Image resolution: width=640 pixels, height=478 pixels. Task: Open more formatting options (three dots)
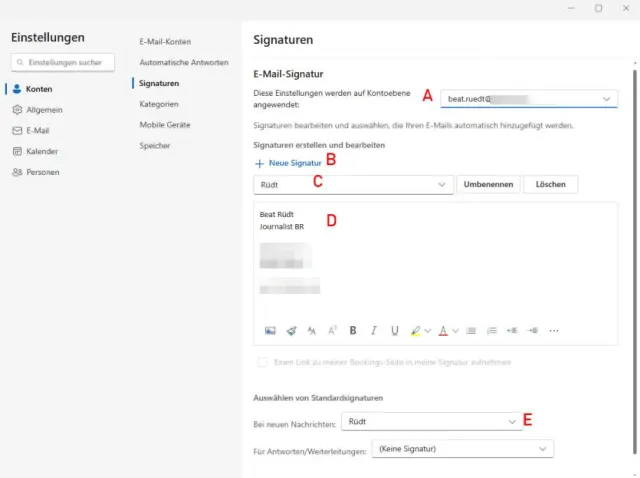[x=554, y=330]
